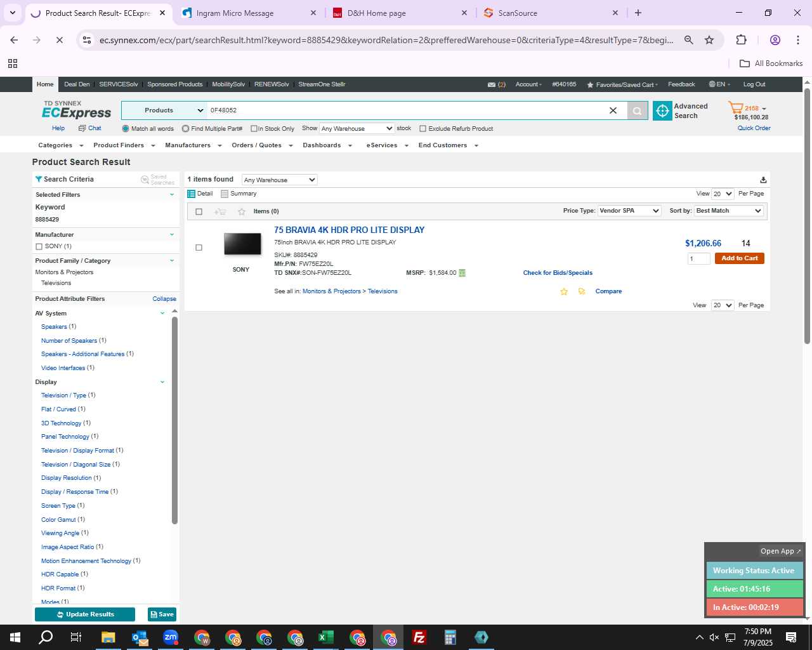Screen dimensions: 812x650
Task: Add product to favorites star icon
Action: [563, 291]
